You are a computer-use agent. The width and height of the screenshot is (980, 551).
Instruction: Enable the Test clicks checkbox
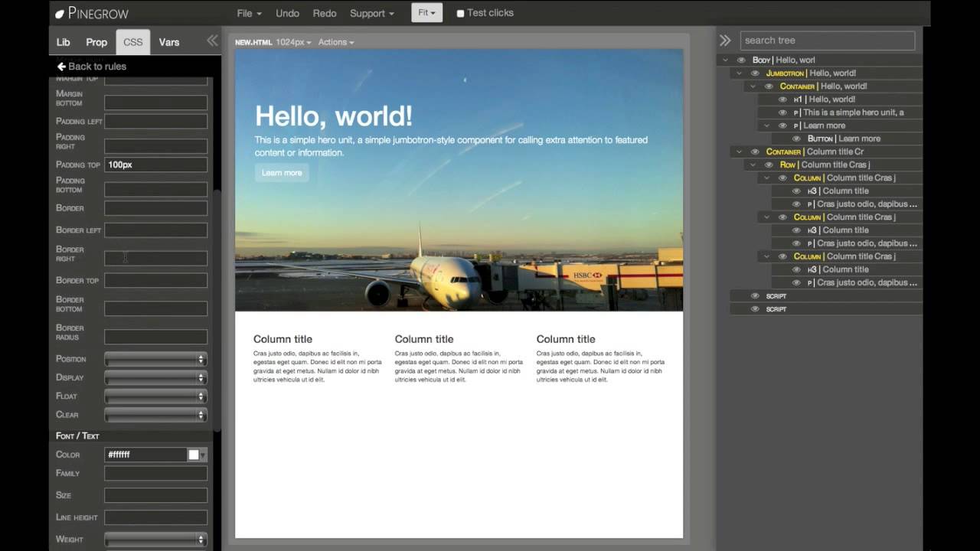(460, 14)
